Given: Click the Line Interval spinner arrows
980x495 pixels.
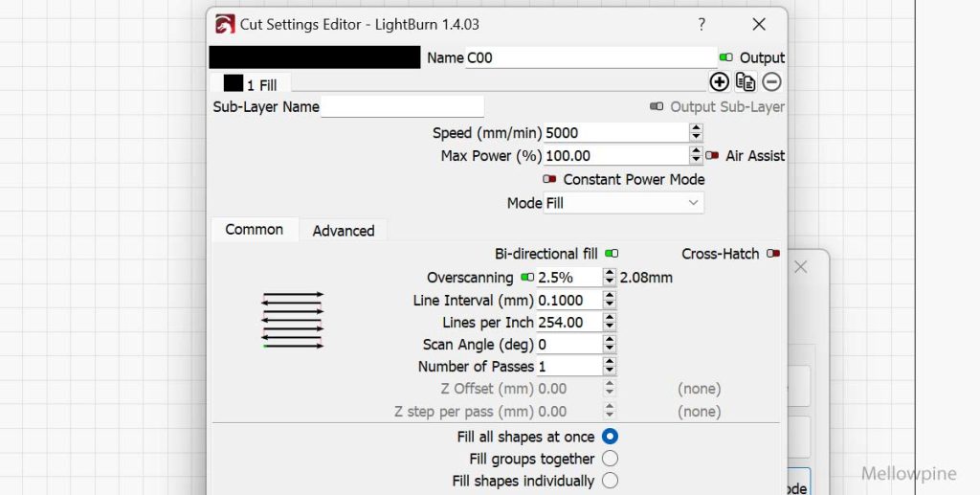Looking at the screenshot, I should (x=610, y=300).
